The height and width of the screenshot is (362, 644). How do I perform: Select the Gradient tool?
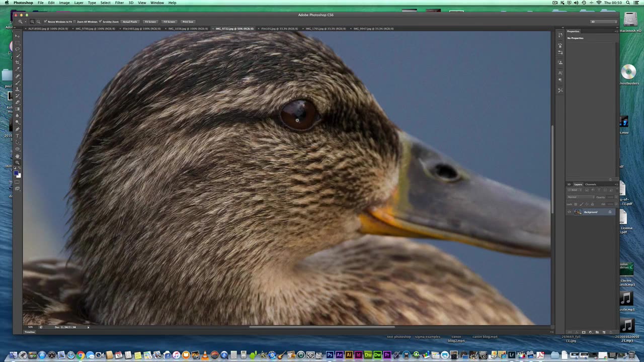point(17,109)
